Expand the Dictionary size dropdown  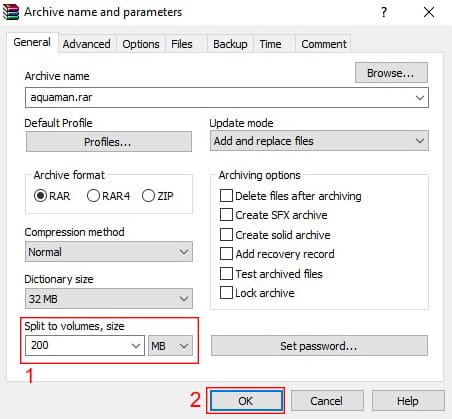click(109, 299)
